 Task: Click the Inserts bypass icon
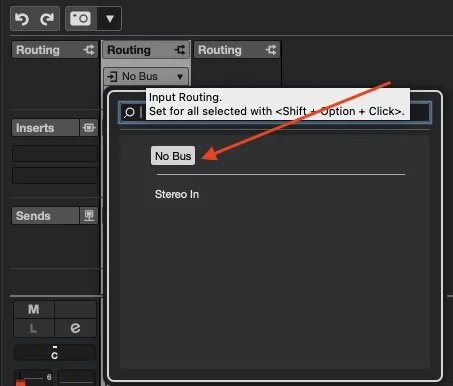[89, 128]
